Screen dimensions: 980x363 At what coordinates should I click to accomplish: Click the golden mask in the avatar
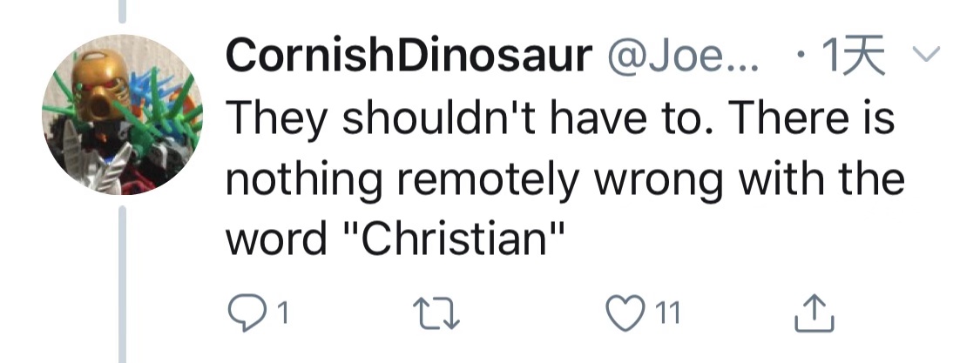point(97,87)
